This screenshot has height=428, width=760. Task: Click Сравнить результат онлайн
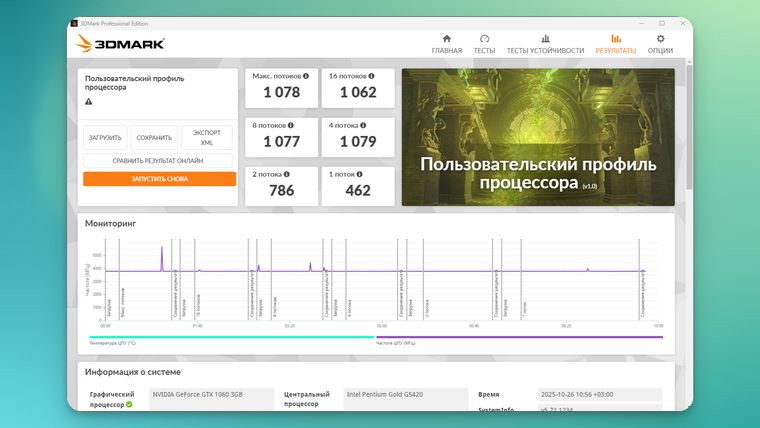[x=158, y=160]
